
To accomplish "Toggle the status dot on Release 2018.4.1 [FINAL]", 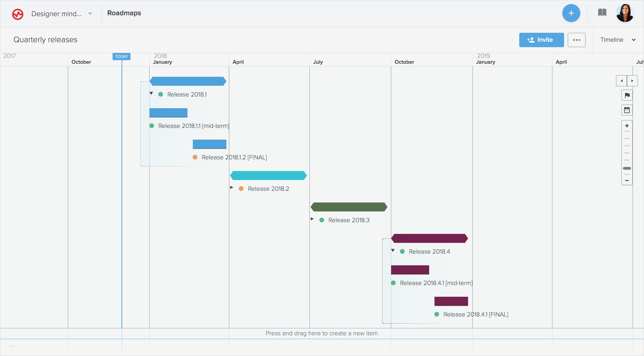I will pyautogui.click(x=437, y=314).
